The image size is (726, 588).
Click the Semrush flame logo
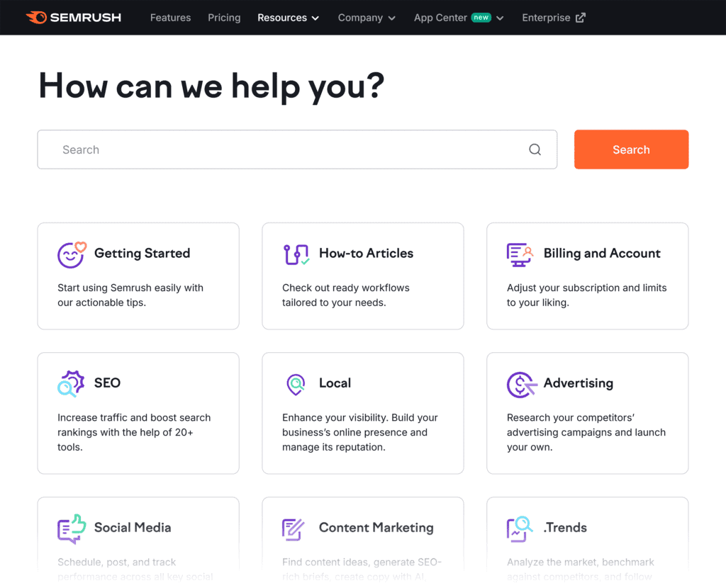point(35,18)
